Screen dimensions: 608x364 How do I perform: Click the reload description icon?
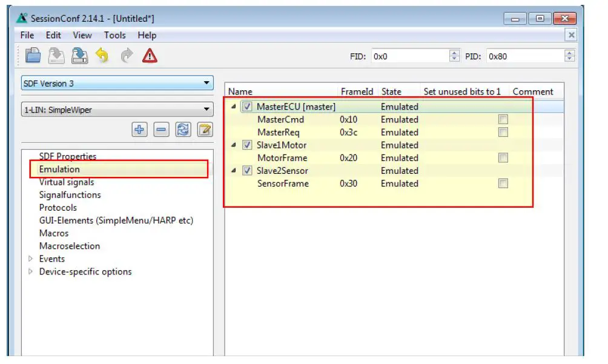(x=183, y=129)
